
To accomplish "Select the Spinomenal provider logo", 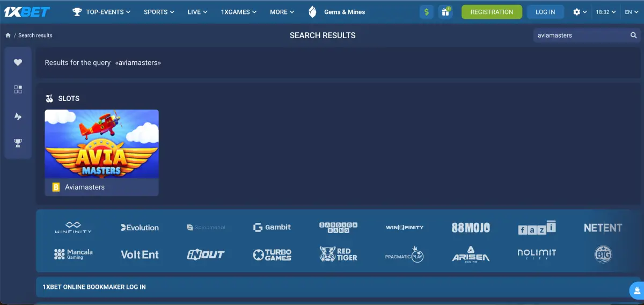I will (206, 228).
